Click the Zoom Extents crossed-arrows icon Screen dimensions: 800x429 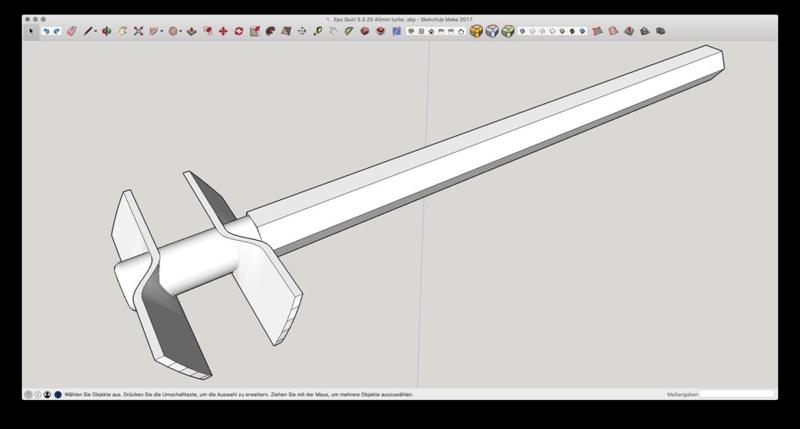tap(138, 31)
